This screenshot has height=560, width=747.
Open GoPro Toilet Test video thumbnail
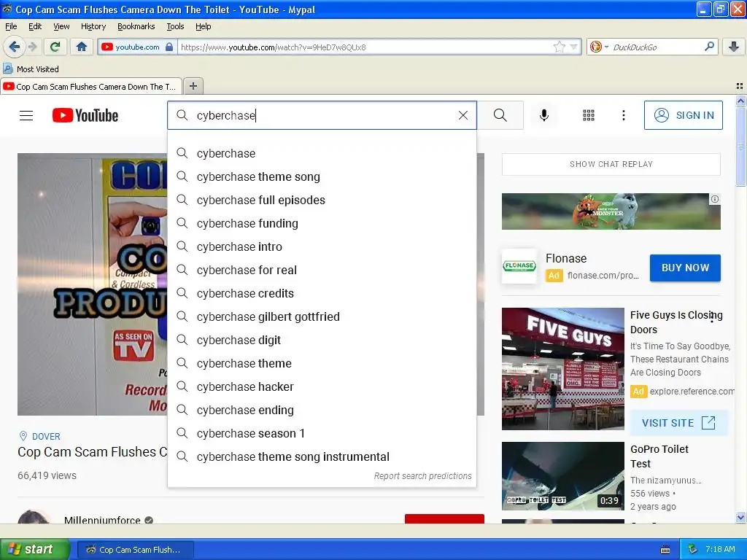pyautogui.click(x=562, y=476)
